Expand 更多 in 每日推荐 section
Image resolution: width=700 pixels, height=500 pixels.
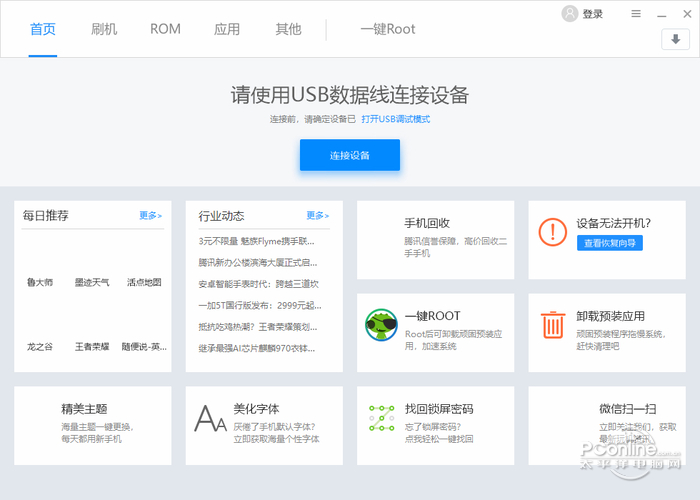(x=150, y=215)
